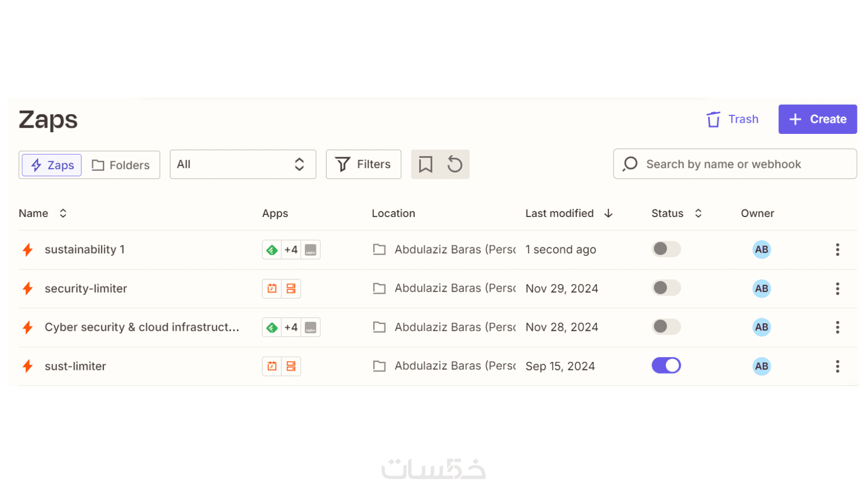This screenshot has width=868, height=489.
Task: Open the Filters button
Action: 363,165
